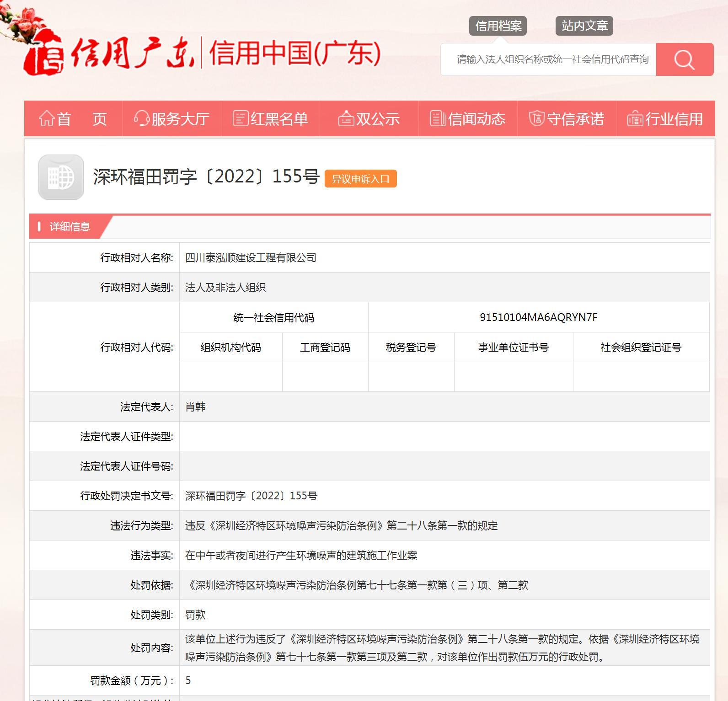Screen dimensions: 728x701
Task: Focus the organization name search field
Action: coord(548,59)
